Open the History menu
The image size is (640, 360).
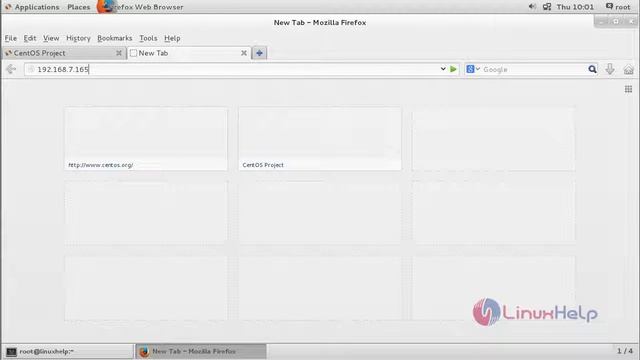click(x=78, y=38)
